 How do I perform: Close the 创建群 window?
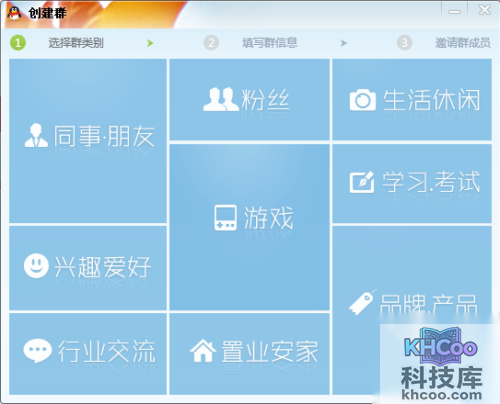[485, 10]
